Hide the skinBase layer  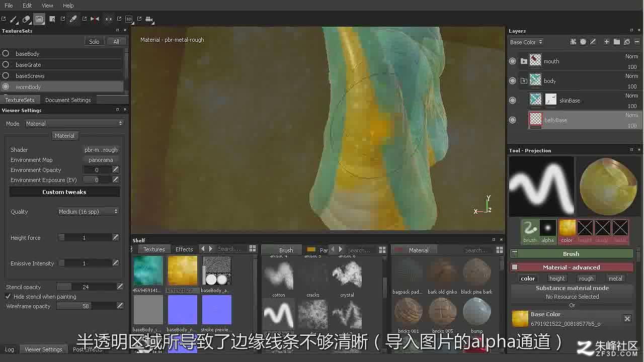pyautogui.click(x=513, y=100)
